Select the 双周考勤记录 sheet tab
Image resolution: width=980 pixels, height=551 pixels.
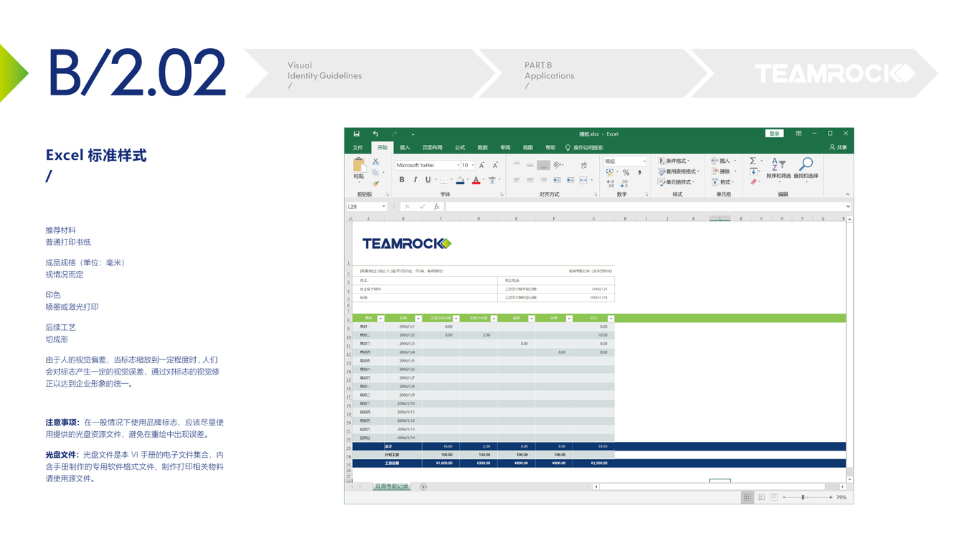pyautogui.click(x=392, y=486)
